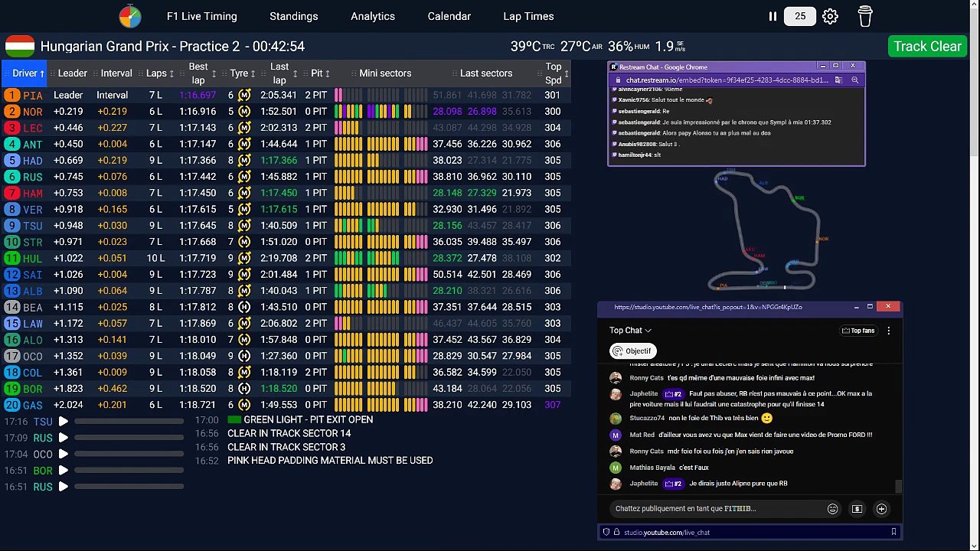Click the bookmark icon in YouTube address bar
This screenshot has height=551, width=980.
[x=893, y=532]
